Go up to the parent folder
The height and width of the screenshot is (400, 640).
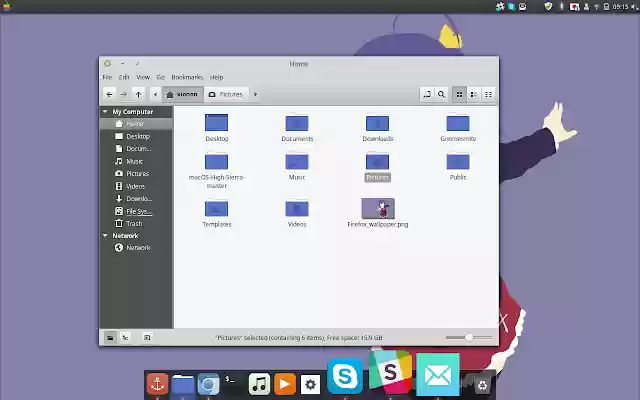(138, 94)
